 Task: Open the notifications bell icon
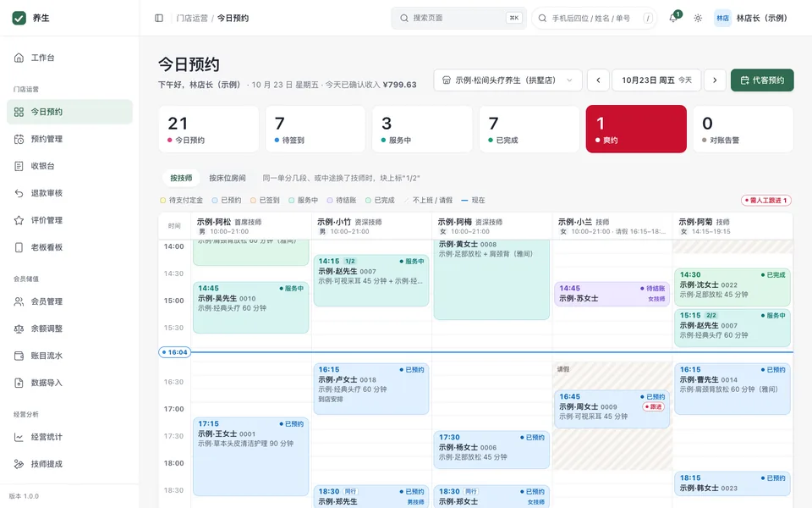point(672,18)
